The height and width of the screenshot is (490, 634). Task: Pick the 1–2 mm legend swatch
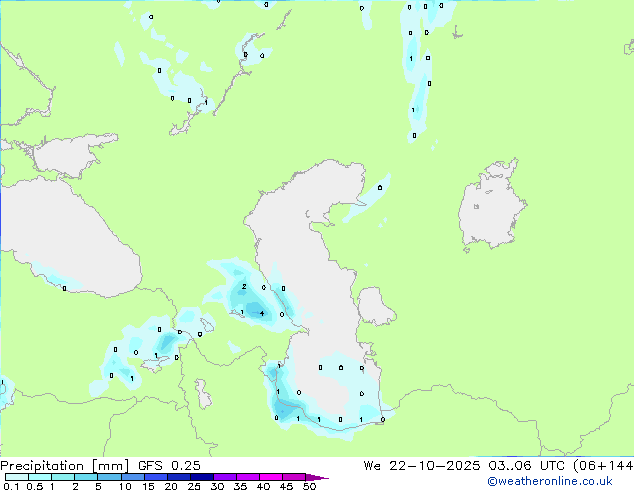point(63,477)
